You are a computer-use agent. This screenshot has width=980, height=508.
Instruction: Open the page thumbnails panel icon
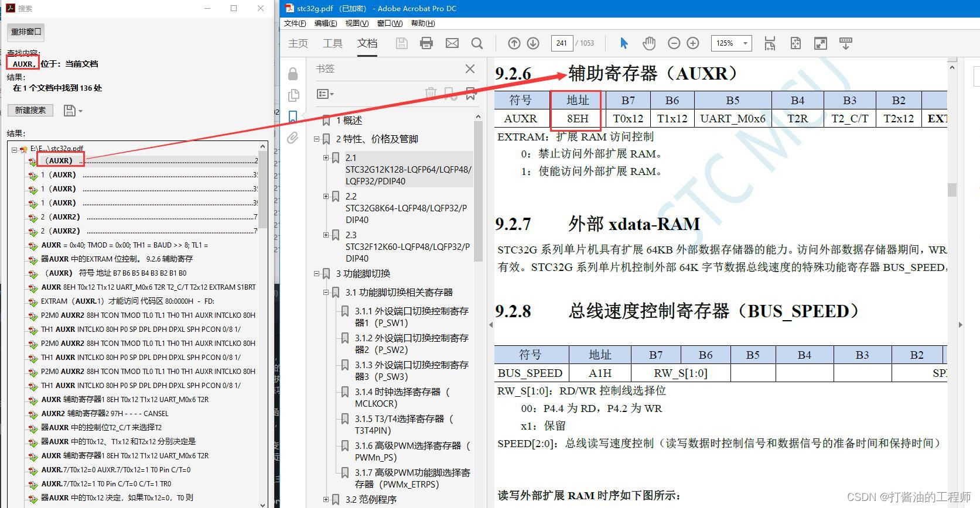pos(293,95)
